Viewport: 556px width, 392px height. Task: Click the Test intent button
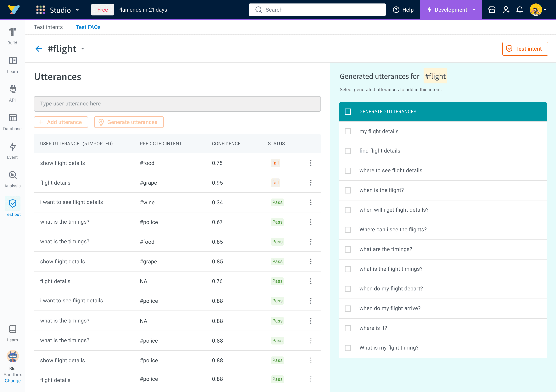(525, 49)
